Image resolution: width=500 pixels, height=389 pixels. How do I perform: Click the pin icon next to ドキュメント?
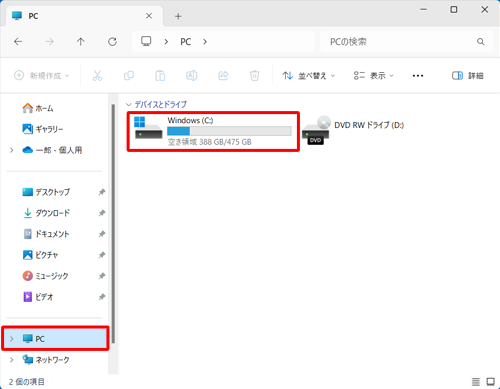[102, 234]
